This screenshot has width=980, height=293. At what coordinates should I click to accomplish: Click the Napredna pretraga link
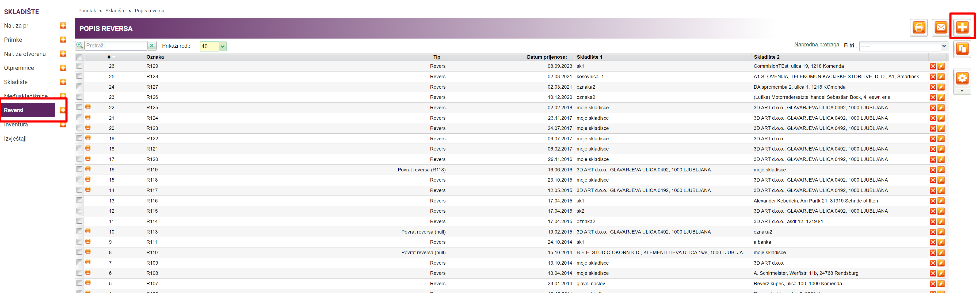(x=817, y=44)
